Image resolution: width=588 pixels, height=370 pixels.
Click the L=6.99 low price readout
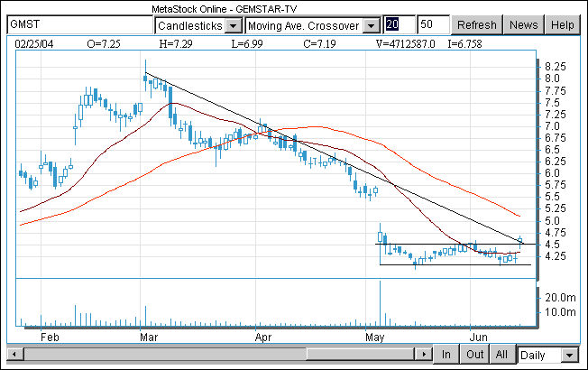[247, 44]
